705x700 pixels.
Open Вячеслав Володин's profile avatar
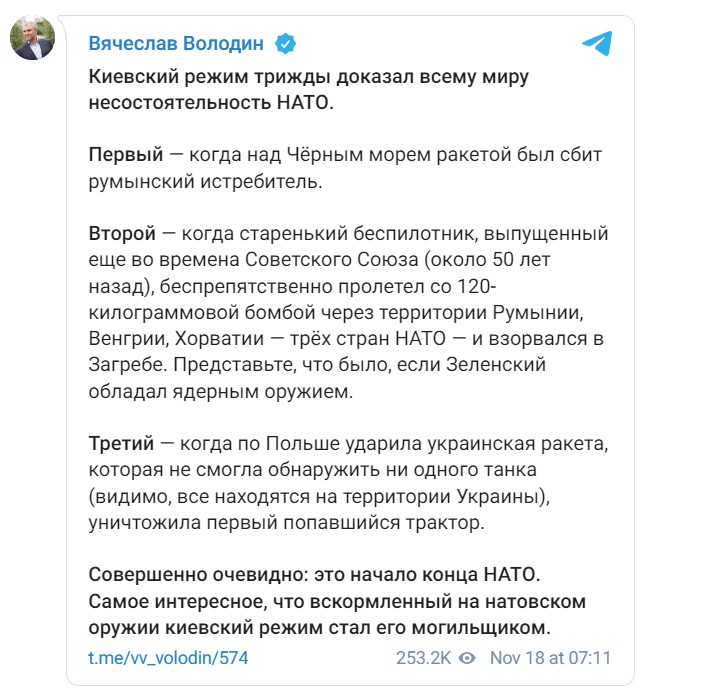point(33,38)
